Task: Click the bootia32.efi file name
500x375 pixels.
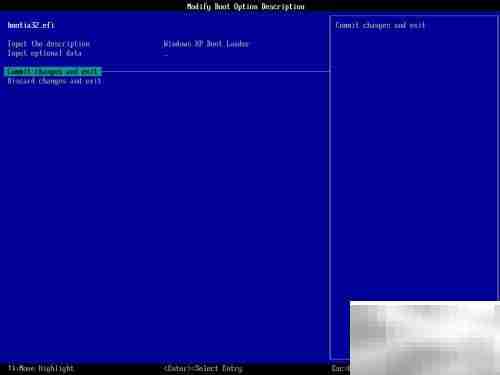Action: [x=31, y=25]
